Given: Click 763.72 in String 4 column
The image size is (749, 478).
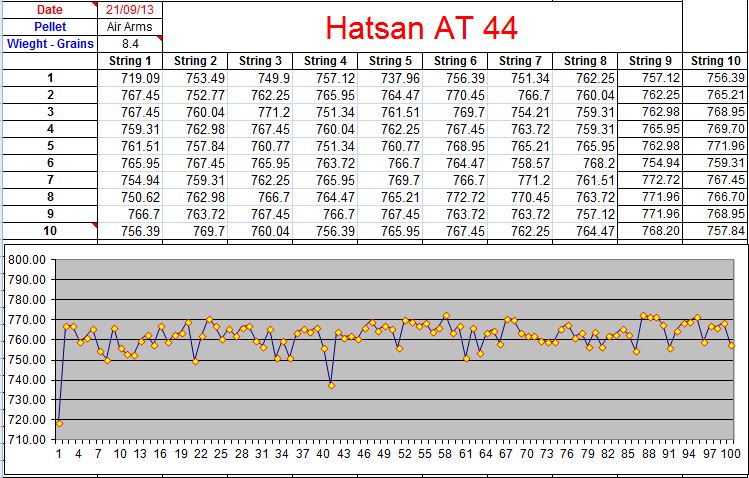Looking at the screenshot, I should pos(325,163).
